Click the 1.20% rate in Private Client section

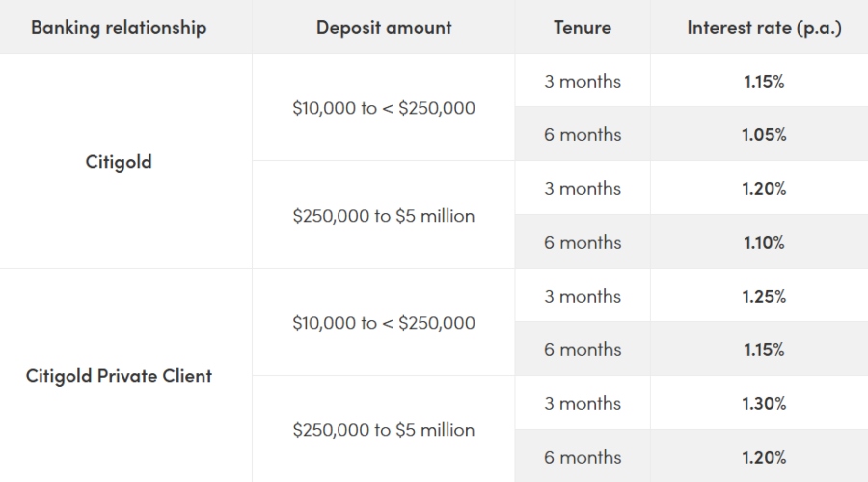tap(764, 457)
